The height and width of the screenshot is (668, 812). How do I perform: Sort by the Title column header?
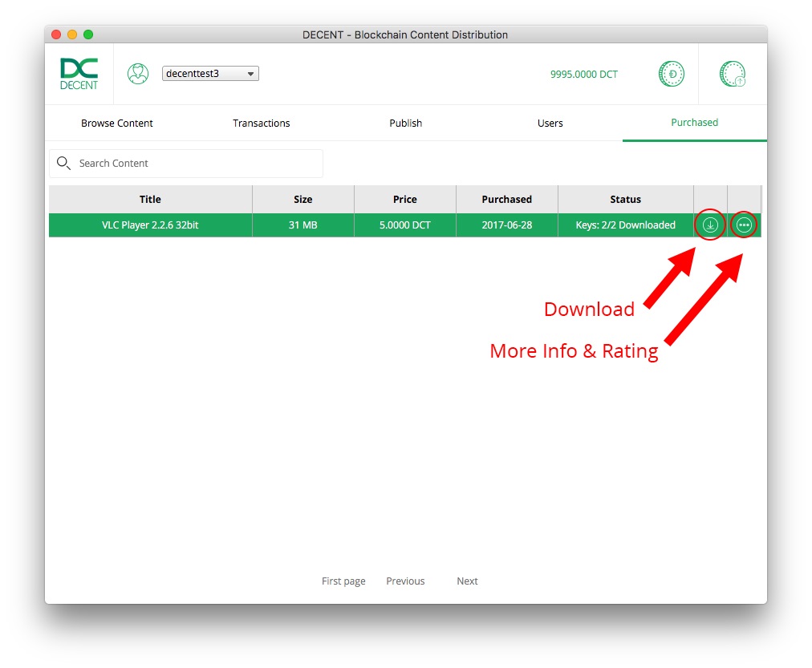150,199
